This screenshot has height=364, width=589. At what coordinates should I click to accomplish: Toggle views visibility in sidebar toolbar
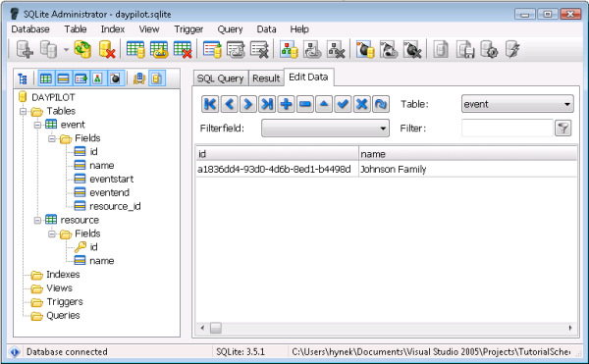[80, 78]
